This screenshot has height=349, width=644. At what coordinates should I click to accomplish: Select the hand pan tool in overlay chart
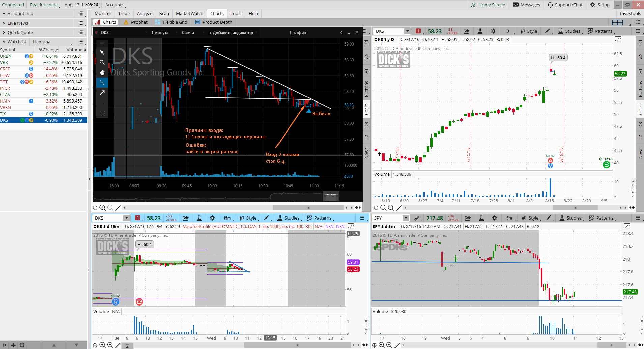click(x=102, y=72)
